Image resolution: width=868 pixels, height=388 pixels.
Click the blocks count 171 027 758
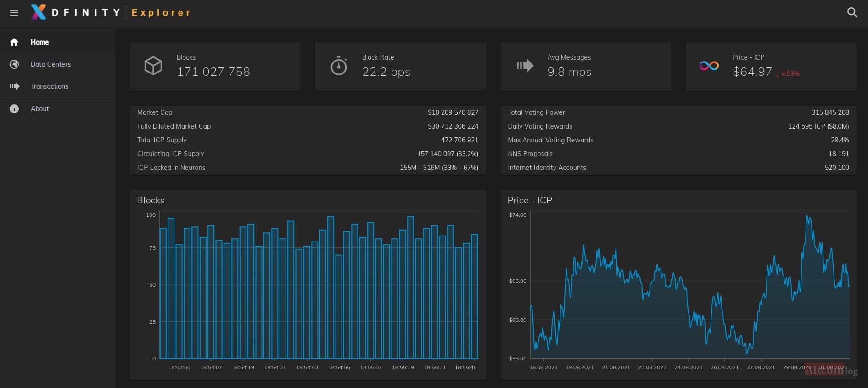(213, 72)
